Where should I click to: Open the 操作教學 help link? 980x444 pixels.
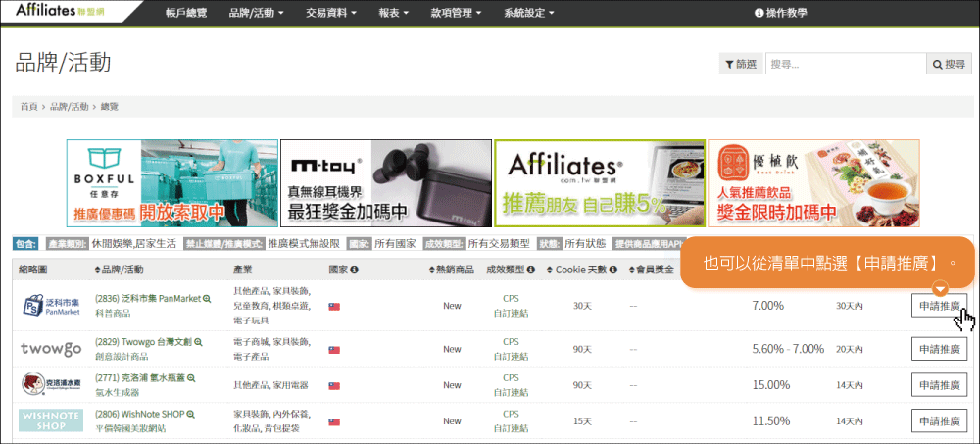coord(781,12)
